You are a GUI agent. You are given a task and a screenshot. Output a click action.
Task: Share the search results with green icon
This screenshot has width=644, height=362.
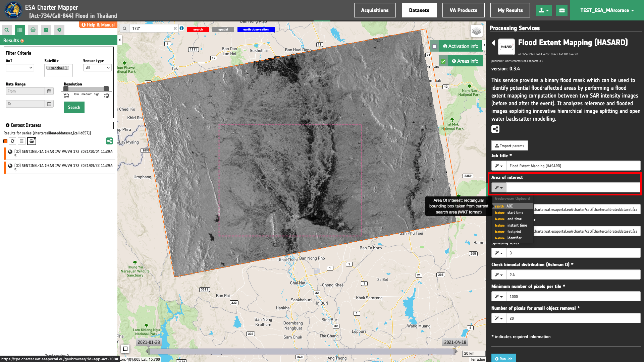(x=109, y=141)
